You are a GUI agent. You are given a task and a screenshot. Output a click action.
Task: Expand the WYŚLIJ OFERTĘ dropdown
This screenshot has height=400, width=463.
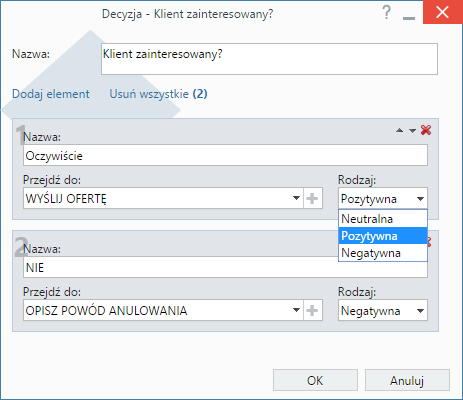click(296, 198)
